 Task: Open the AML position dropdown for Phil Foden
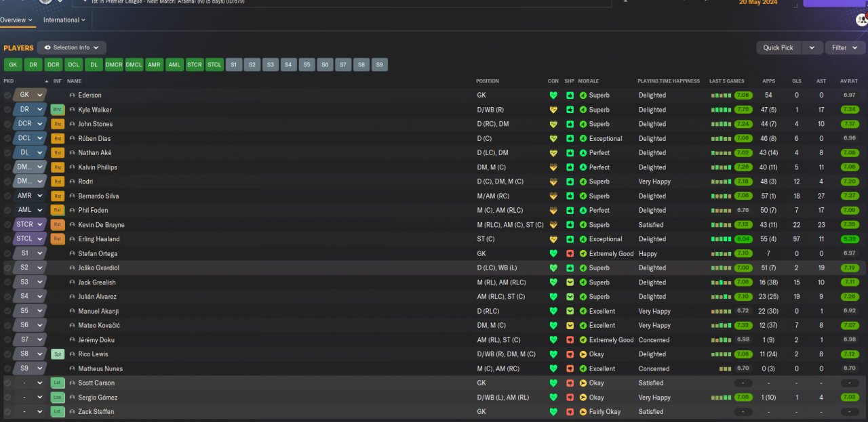pyautogui.click(x=30, y=210)
